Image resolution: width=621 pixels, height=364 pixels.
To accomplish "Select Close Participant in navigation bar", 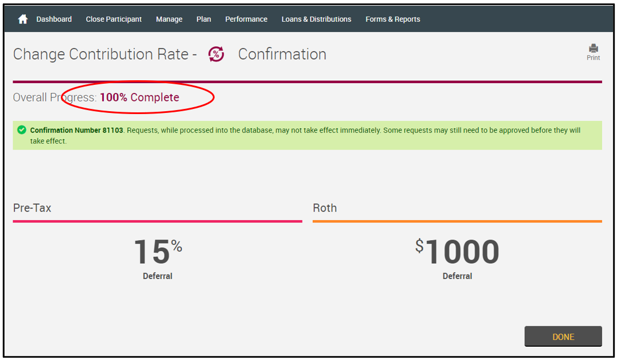I will click(114, 19).
